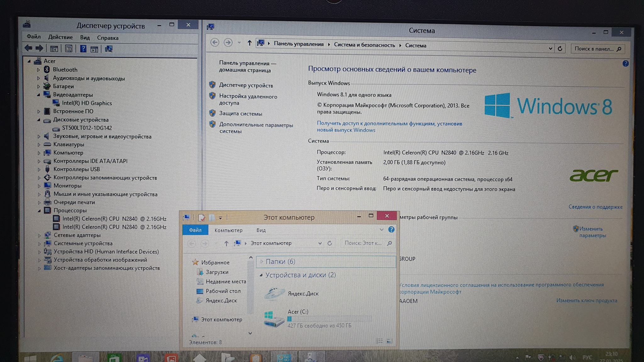
Task: Open the Acer (C:) drive
Action: pos(274,318)
